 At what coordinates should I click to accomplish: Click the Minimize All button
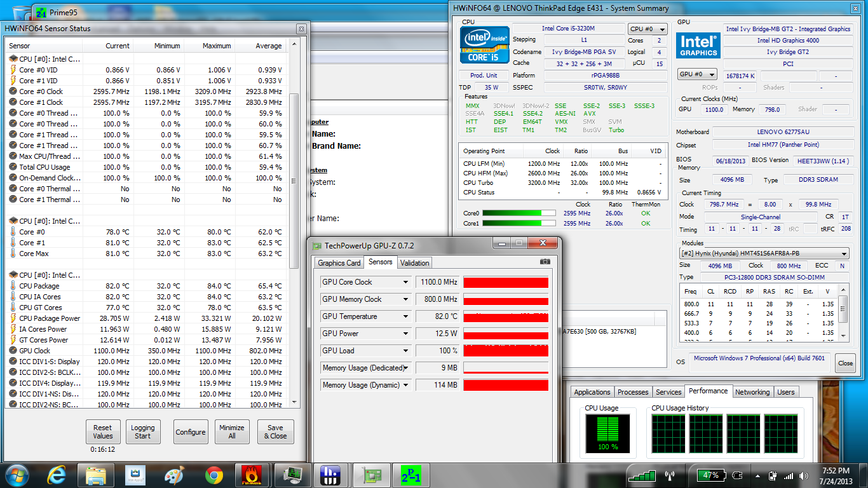click(232, 432)
